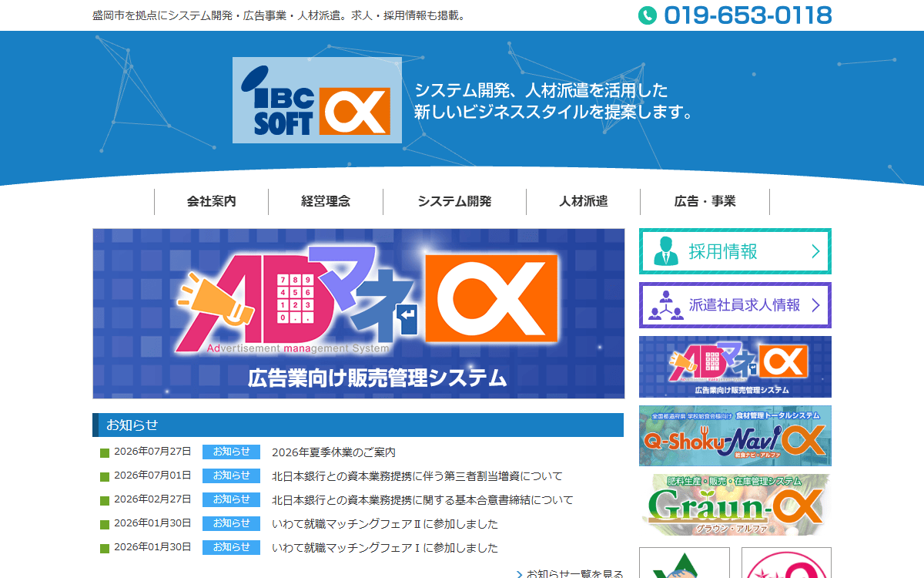
Task: Click the header tagline starting 盛岡市を拠点に
Action: pyautogui.click(x=280, y=15)
